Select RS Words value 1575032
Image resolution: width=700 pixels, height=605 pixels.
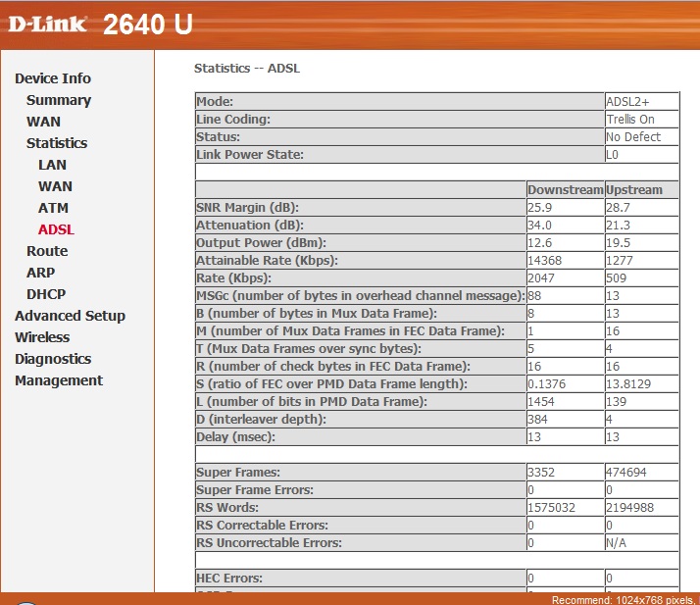click(551, 507)
